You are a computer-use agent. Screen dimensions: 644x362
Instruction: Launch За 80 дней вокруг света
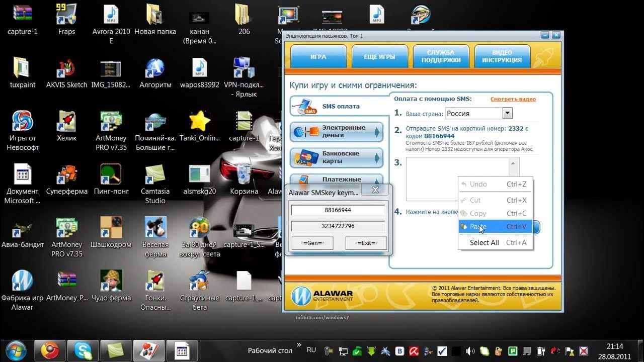pyautogui.click(x=200, y=237)
